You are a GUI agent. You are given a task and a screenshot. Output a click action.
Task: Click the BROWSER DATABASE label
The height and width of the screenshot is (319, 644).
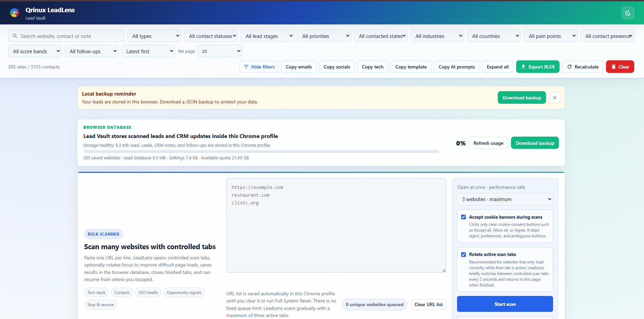tap(107, 127)
